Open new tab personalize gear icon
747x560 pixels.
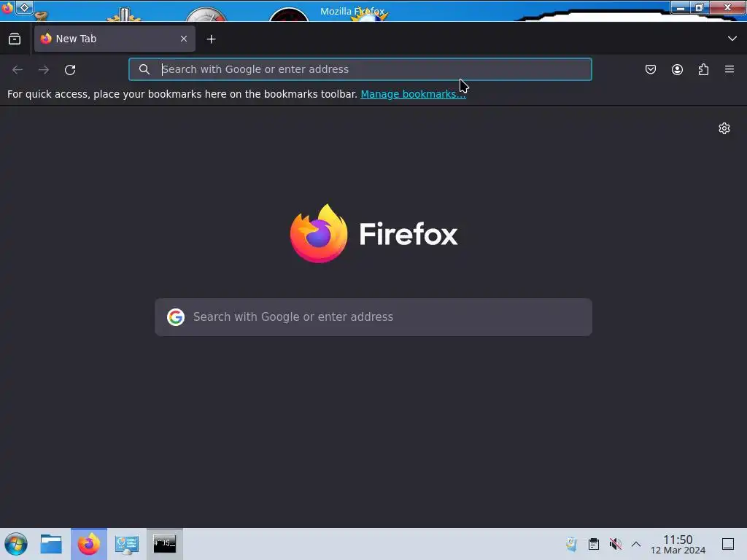click(x=724, y=128)
